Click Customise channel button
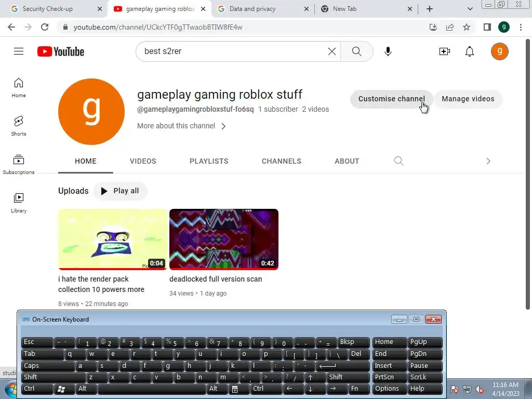The image size is (532, 399). tap(392, 99)
